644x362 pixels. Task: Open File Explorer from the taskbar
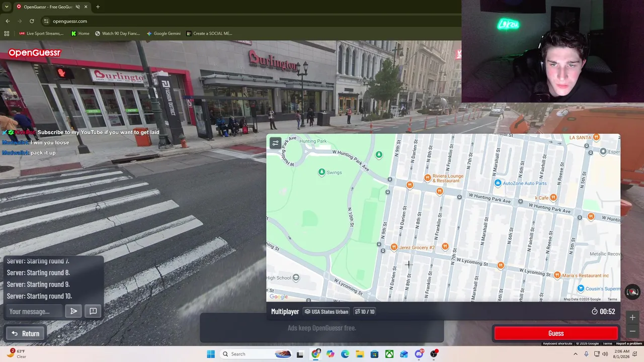tap(360, 354)
